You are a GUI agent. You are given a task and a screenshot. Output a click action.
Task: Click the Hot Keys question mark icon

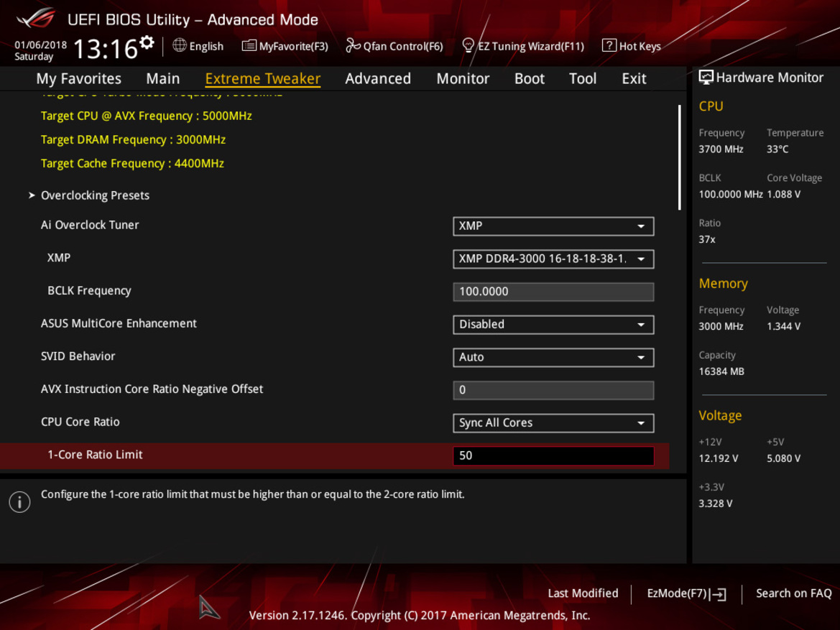pos(609,45)
